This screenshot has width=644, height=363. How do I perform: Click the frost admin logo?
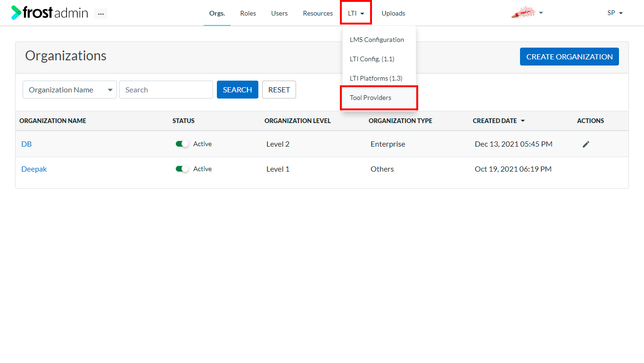[50, 13]
